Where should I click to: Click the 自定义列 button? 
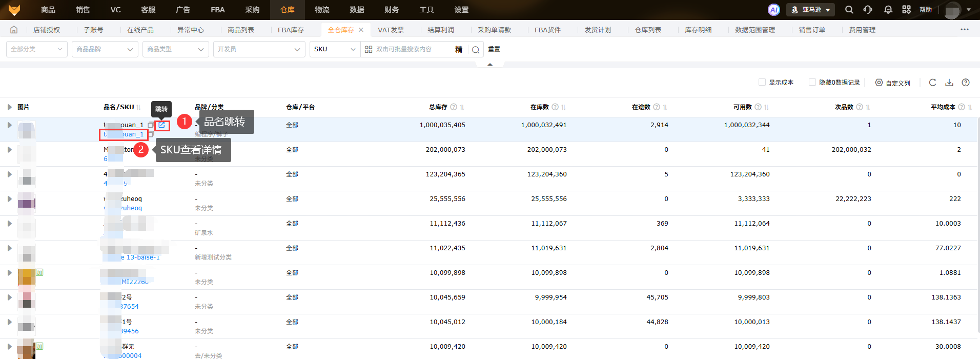(892, 83)
